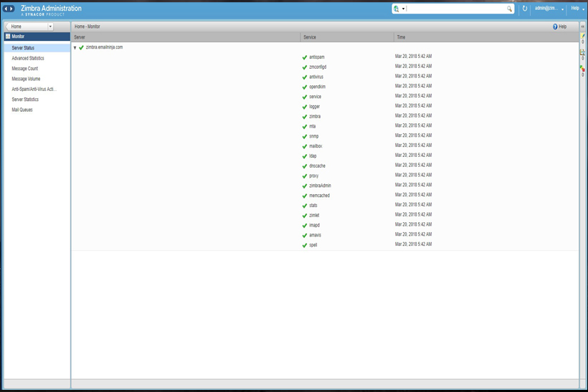Click the blue Help question mark icon
The width and height of the screenshot is (588, 392).
pyautogui.click(x=555, y=27)
